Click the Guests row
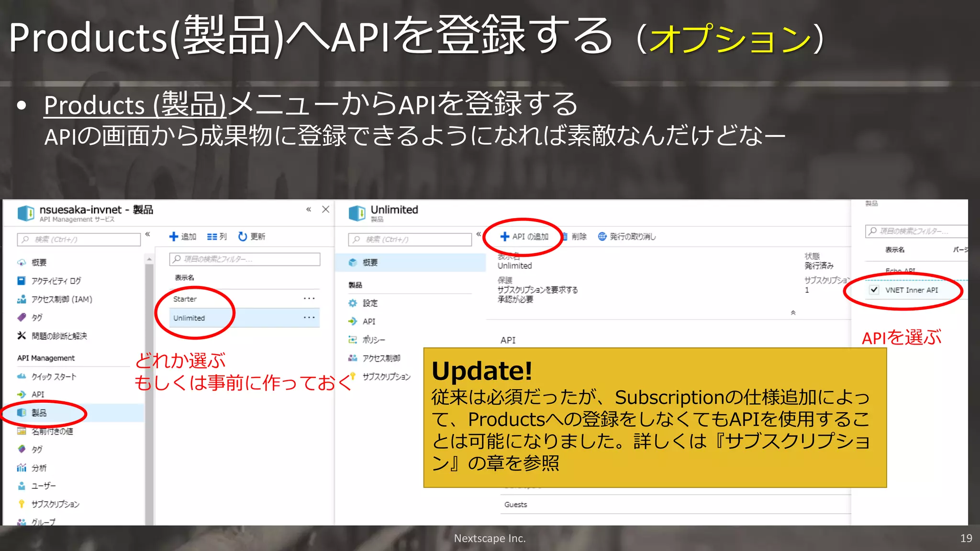Screen dimensions: 980x551 676,505
